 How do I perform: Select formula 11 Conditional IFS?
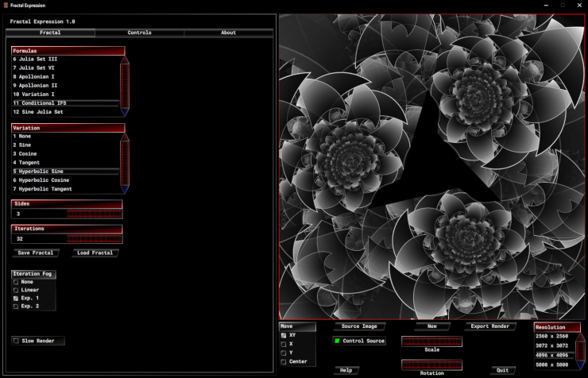click(x=66, y=103)
